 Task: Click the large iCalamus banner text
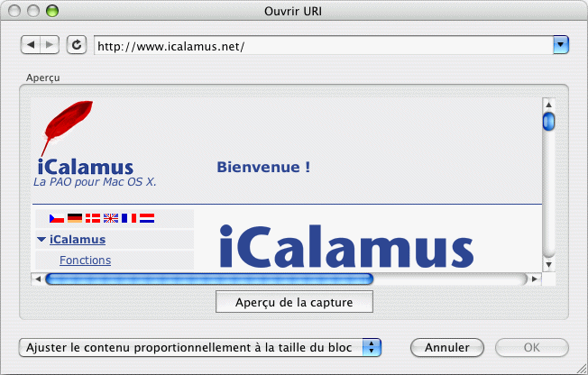346,246
